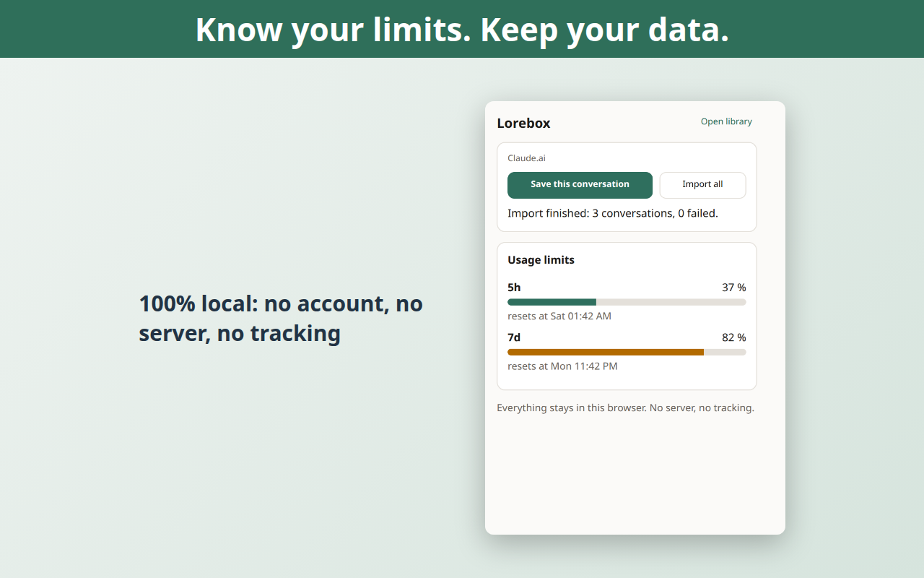The height and width of the screenshot is (578, 924).
Task: Click the 100% local tagline text
Action: (281, 318)
